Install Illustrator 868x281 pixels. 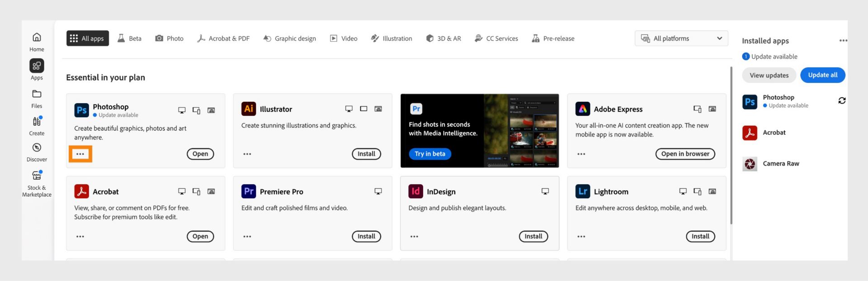coord(366,154)
